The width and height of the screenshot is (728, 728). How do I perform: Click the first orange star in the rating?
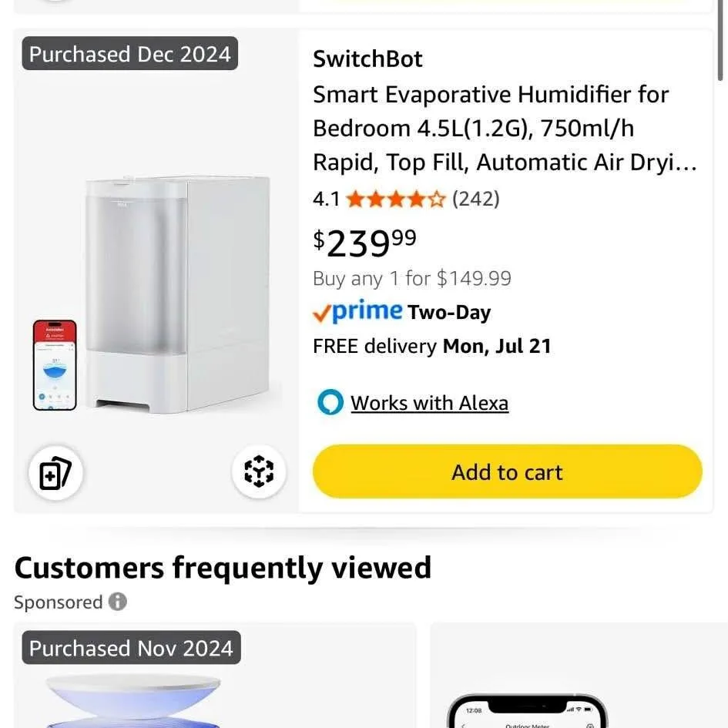(356, 199)
